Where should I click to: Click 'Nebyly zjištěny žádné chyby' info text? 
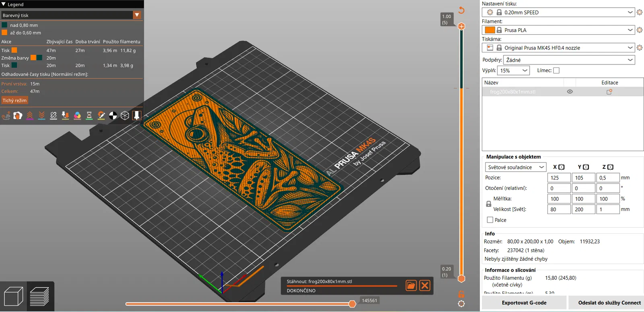pos(516,259)
